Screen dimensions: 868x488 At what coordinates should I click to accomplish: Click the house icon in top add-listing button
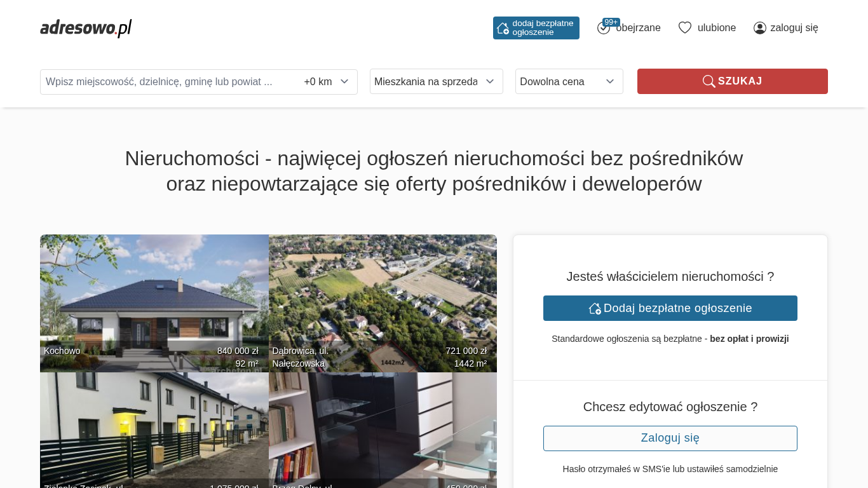(x=503, y=28)
